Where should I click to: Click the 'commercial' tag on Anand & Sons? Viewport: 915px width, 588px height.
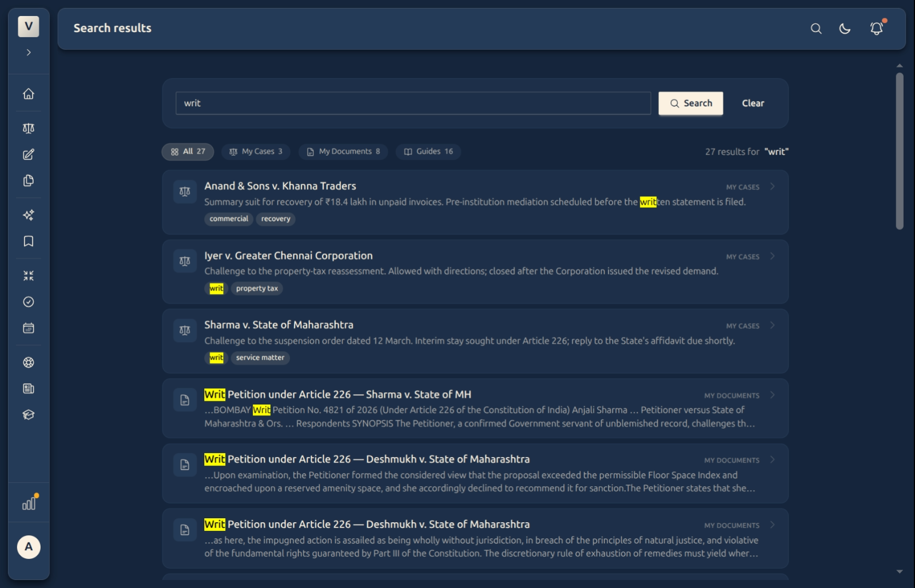click(229, 219)
